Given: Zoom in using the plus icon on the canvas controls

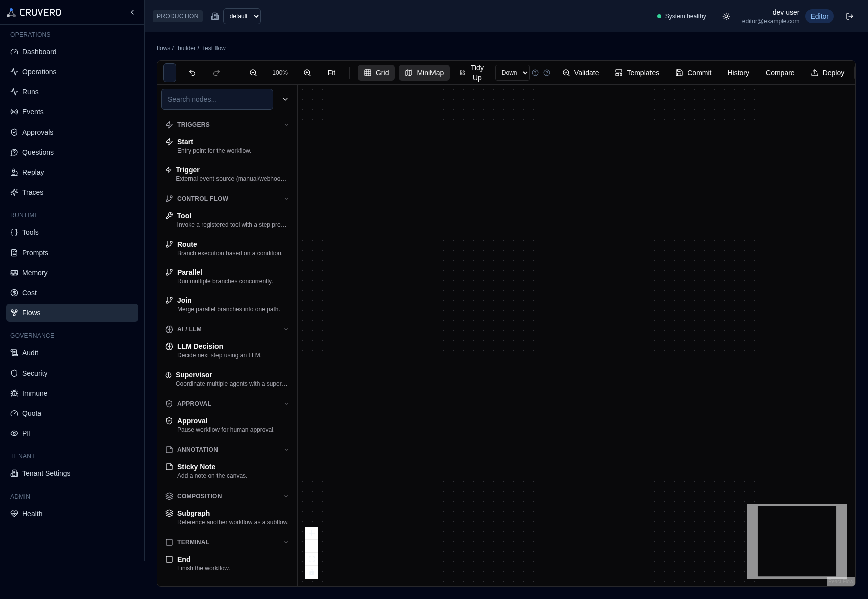Looking at the screenshot, I should pos(312,533).
